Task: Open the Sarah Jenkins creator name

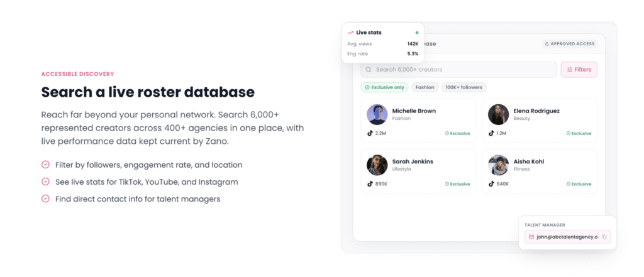Action: [x=413, y=161]
